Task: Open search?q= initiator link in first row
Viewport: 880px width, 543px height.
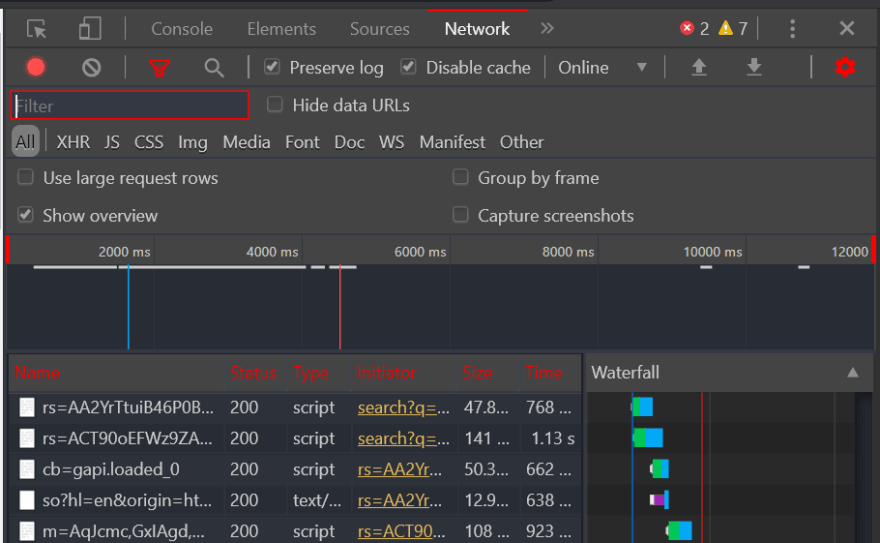Action: 404,407
